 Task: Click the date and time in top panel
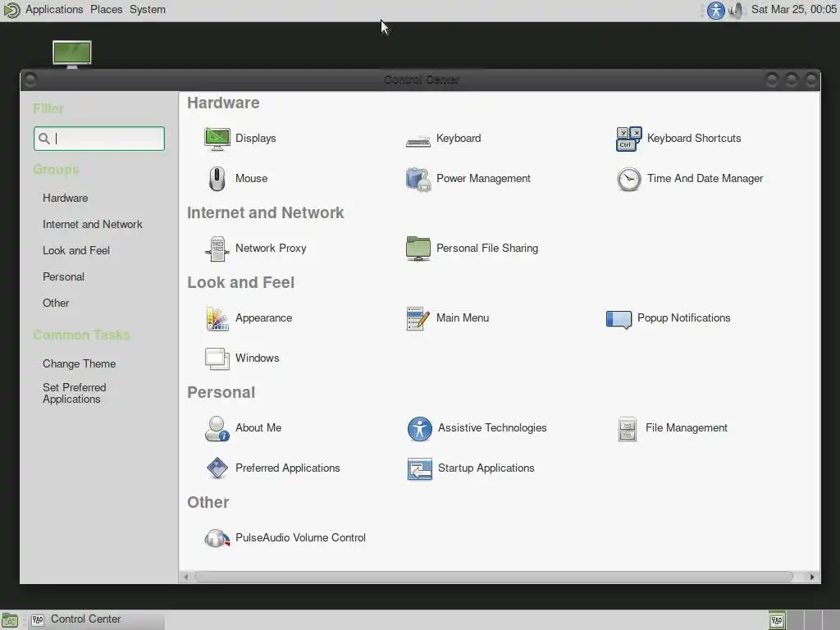(794, 10)
